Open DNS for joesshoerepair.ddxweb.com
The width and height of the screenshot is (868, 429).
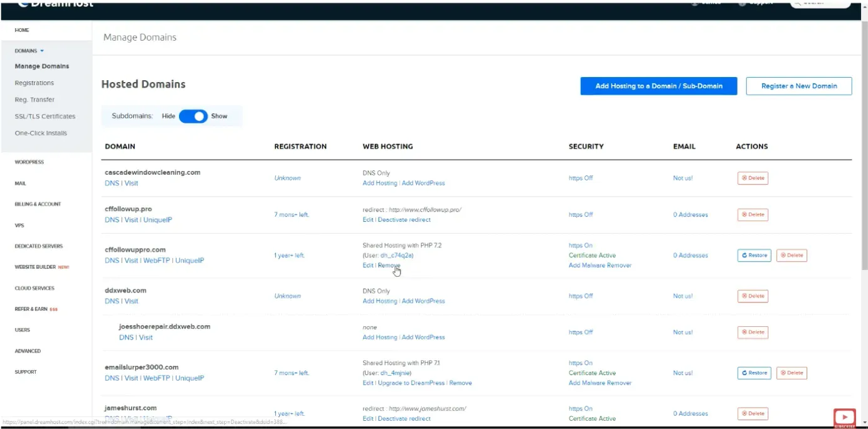[x=126, y=338]
